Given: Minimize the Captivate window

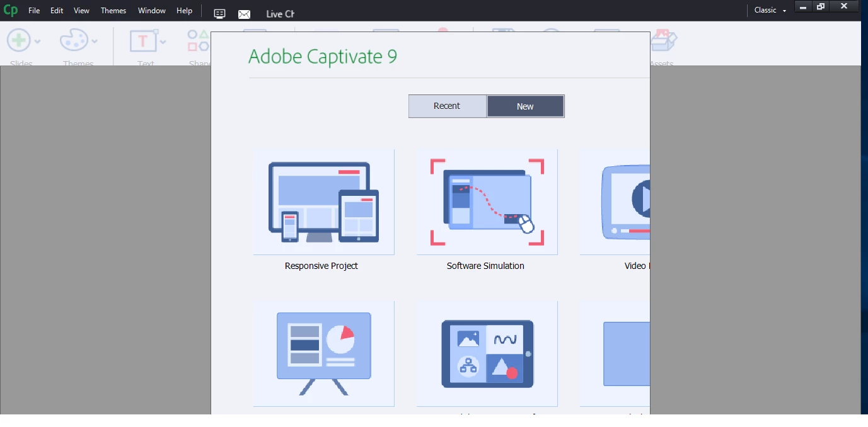Looking at the screenshot, I should coord(802,6).
